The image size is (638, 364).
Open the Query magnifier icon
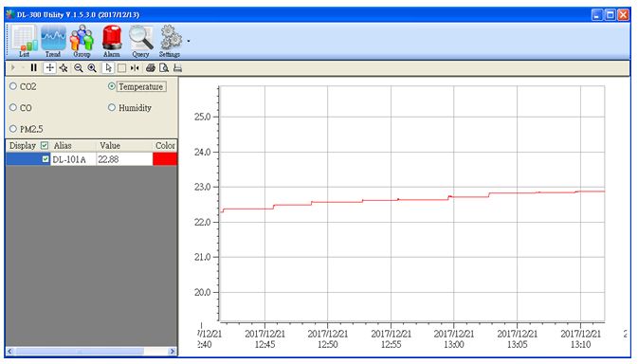(141, 41)
